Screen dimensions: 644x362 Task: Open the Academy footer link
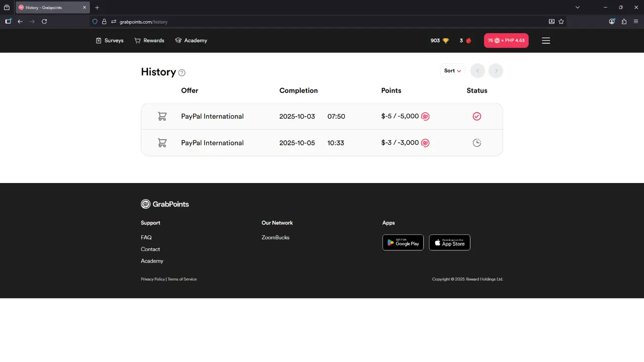pyautogui.click(x=152, y=261)
